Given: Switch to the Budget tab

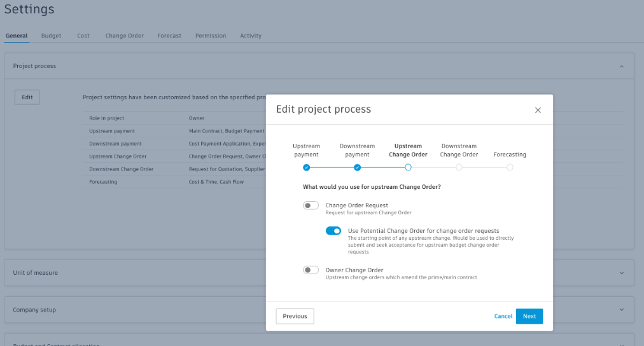Looking at the screenshot, I should point(52,36).
